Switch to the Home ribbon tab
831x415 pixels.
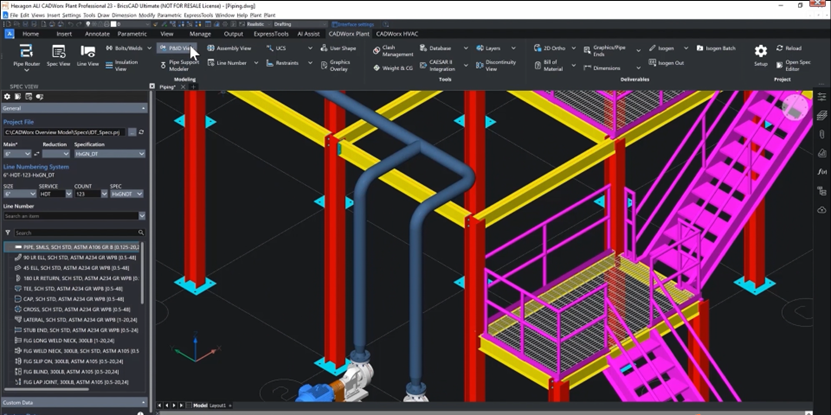31,34
